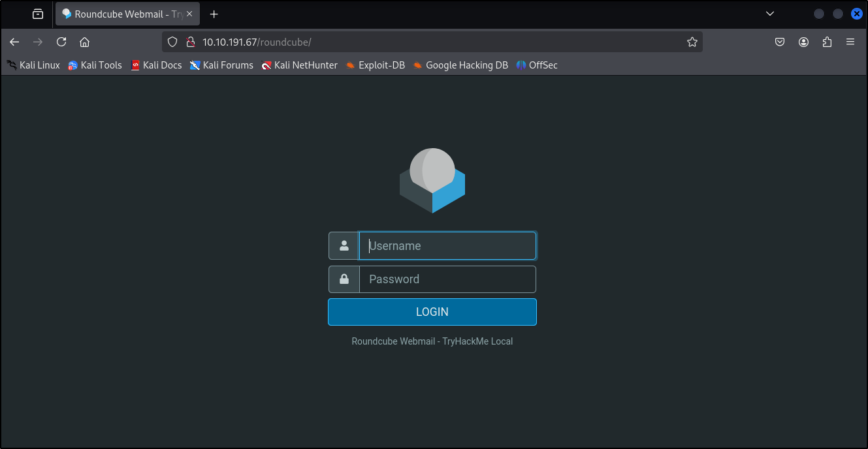
Task: Open the hamburger application menu
Action: point(850,42)
